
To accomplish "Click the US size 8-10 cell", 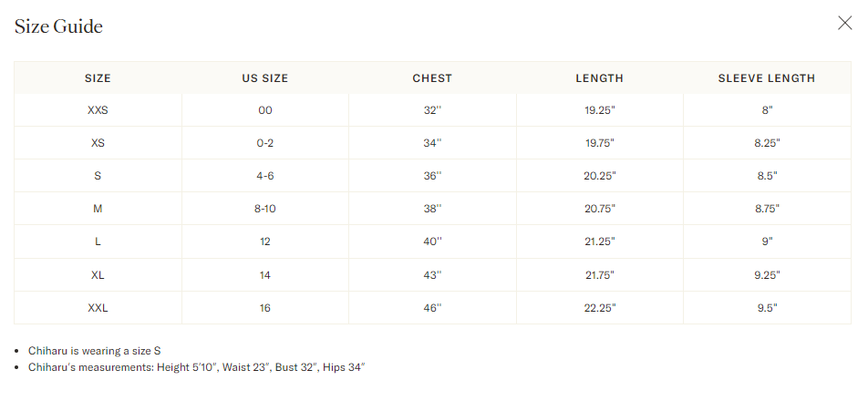I will pyautogui.click(x=264, y=209).
